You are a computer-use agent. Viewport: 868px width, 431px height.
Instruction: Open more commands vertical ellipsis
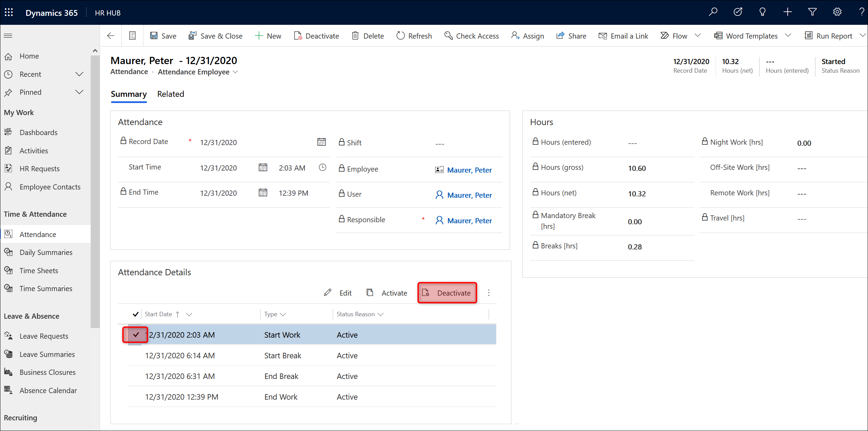point(488,293)
